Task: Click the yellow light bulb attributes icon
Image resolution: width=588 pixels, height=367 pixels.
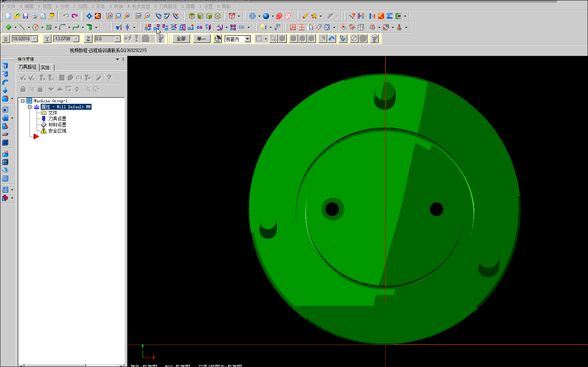Action: (263, 27)
